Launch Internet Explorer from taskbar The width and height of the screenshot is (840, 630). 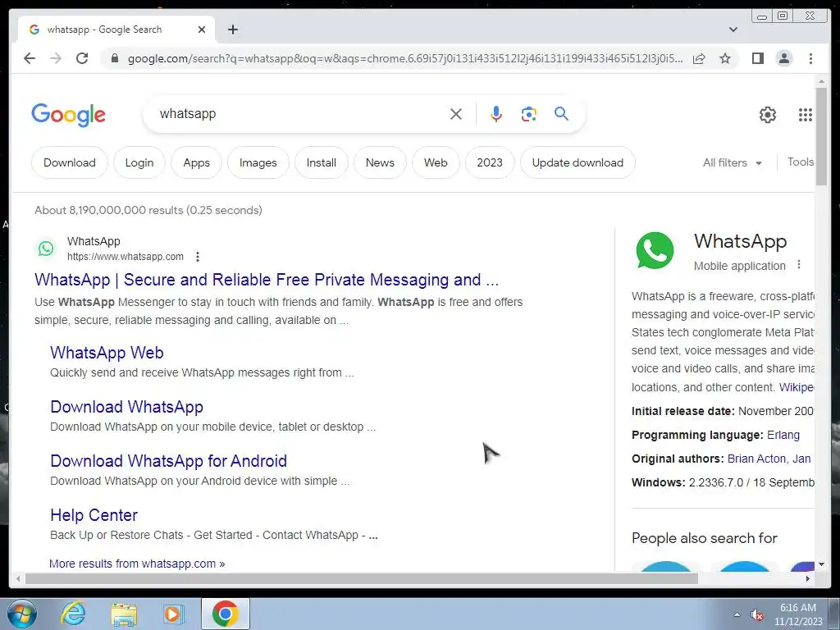point(73,614)
